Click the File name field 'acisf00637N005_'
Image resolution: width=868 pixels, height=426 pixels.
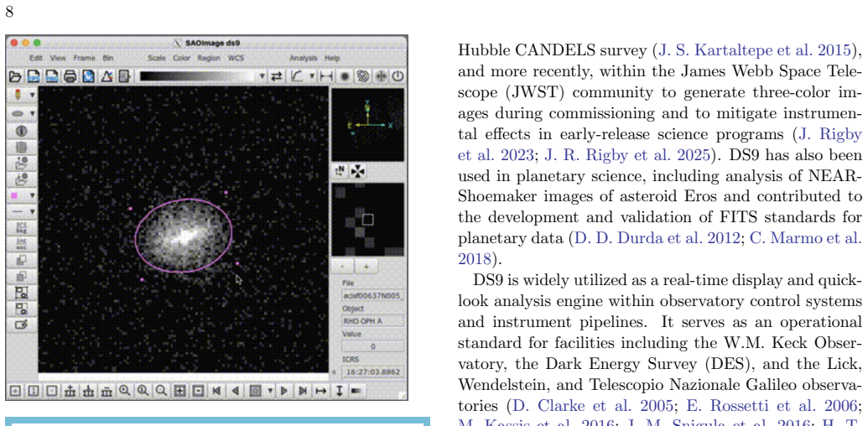pyautogui.click(x=373, y=296)
